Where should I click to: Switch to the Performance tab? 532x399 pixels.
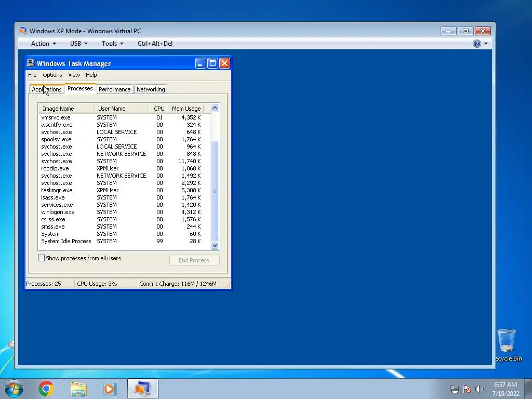[x=115, y=89]
